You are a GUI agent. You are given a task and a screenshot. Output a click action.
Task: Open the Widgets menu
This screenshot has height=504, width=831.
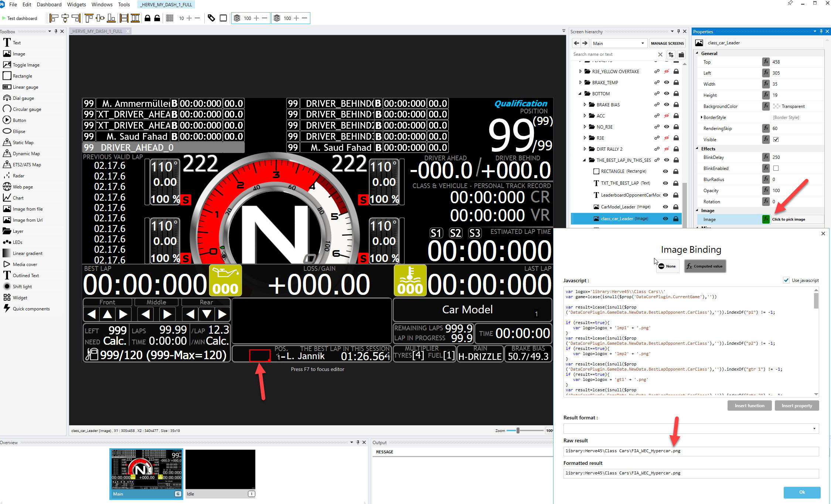[76, 4]
